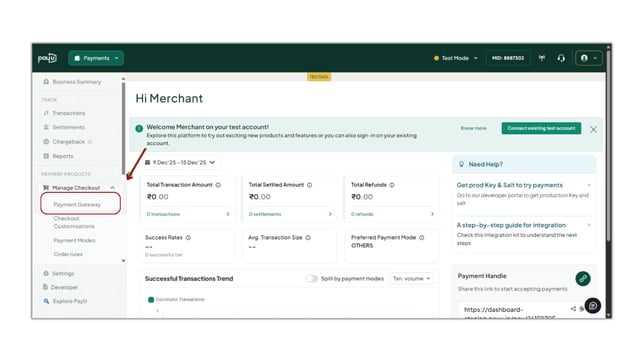Click Preferred Payment Mode info icon
Viewport: 644px width, 362px height.
(x=421, y=237)
